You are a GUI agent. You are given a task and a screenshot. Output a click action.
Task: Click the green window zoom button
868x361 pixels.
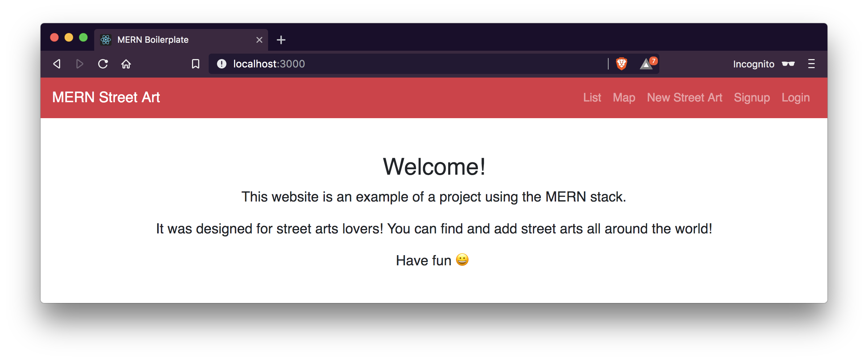83,38
